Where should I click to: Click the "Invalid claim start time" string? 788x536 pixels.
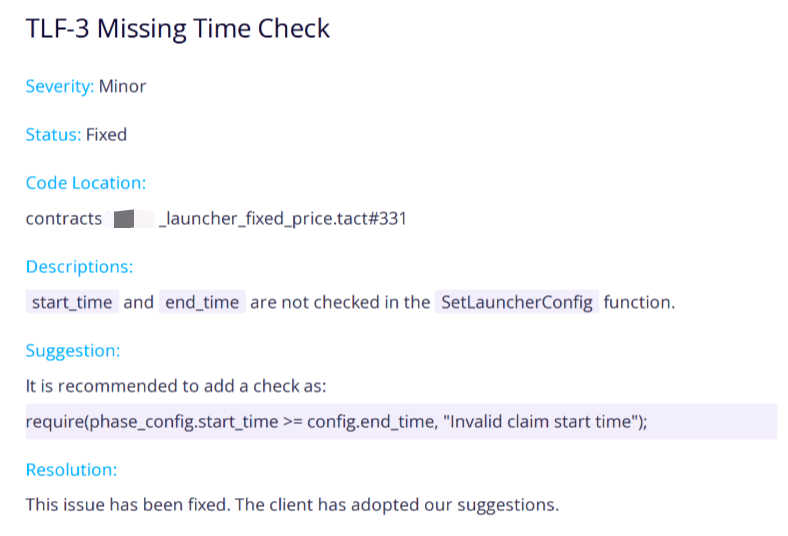click(536, 421)
